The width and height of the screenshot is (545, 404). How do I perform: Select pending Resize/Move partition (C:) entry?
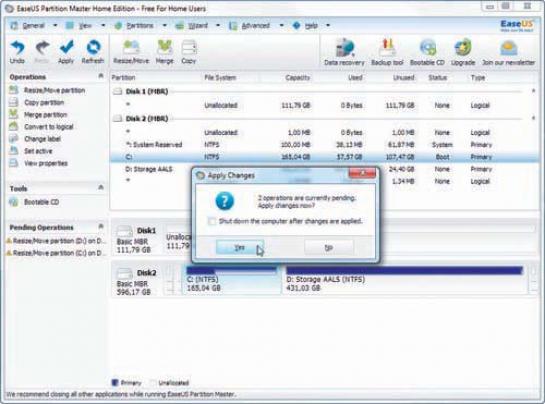(x=56, y=253)
